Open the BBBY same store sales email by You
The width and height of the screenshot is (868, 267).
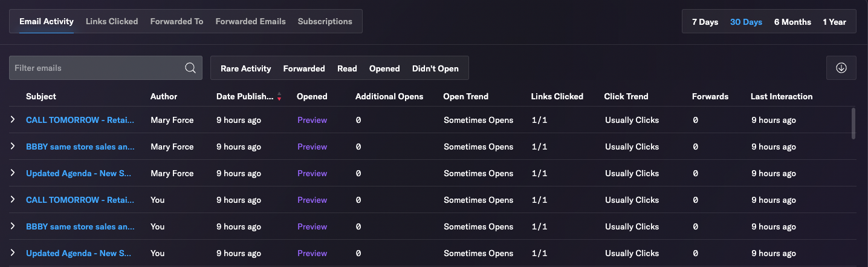click(x=80, y=226)
